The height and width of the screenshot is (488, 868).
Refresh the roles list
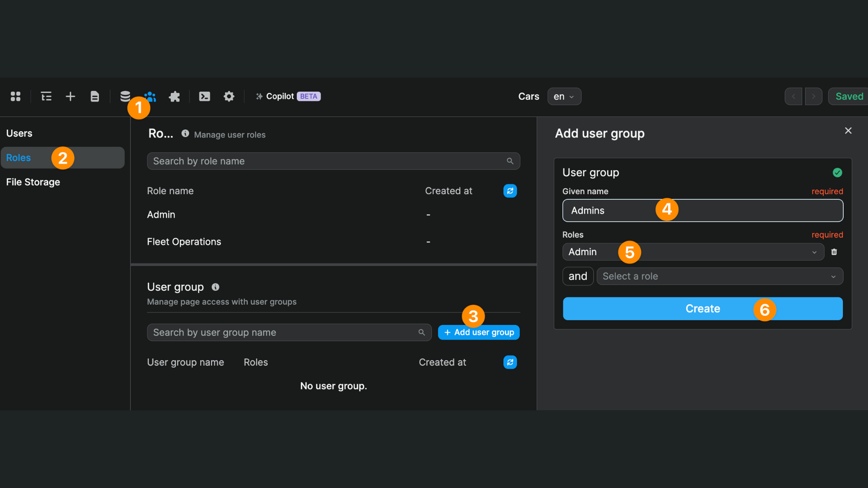pos(510,191)
